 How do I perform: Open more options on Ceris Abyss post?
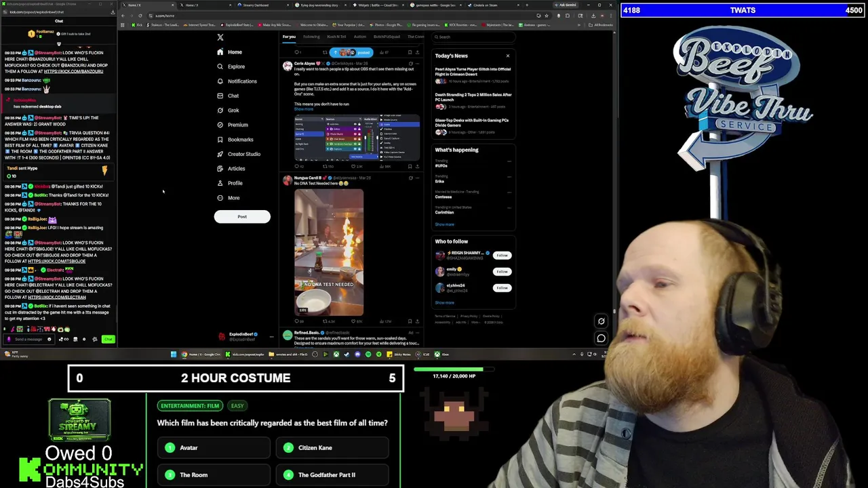[x=417, y=64]
